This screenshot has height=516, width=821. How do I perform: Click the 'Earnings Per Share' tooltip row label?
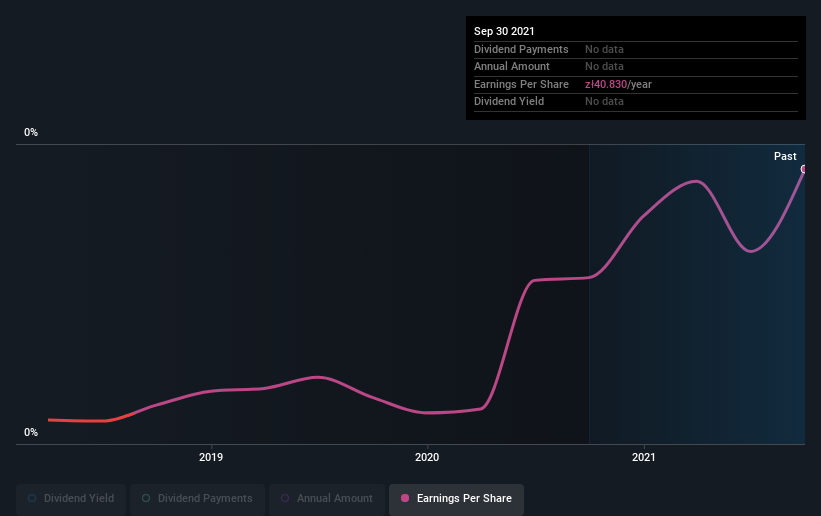pyautogui.click(x=521, y=84)
